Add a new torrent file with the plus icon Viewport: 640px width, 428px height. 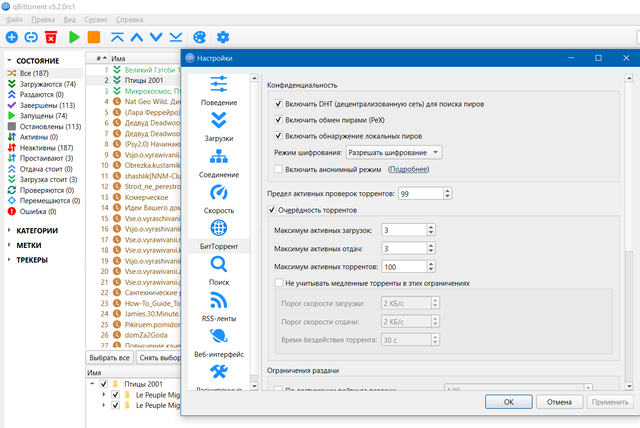tap(11, 37)
